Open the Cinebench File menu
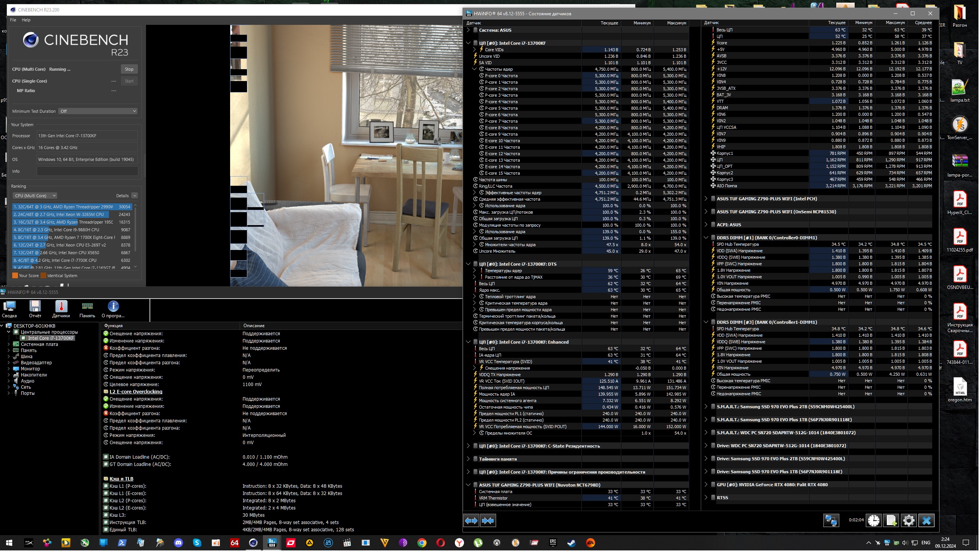Viewport: 980px width, 555px height. click(13, 20)
